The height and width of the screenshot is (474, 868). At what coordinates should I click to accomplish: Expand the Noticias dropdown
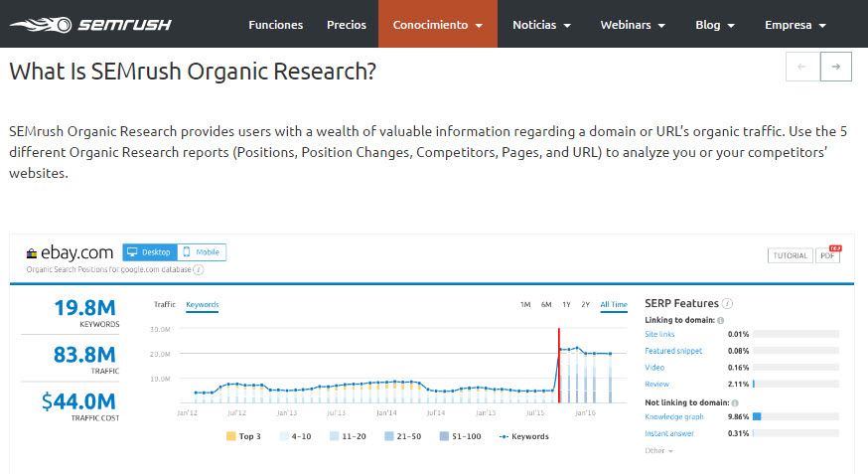pyautogui.click(x=541, y=25)
